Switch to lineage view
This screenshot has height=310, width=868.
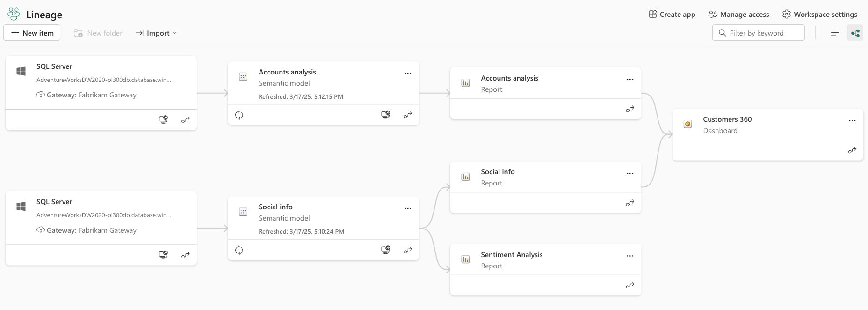pos(855,33)
